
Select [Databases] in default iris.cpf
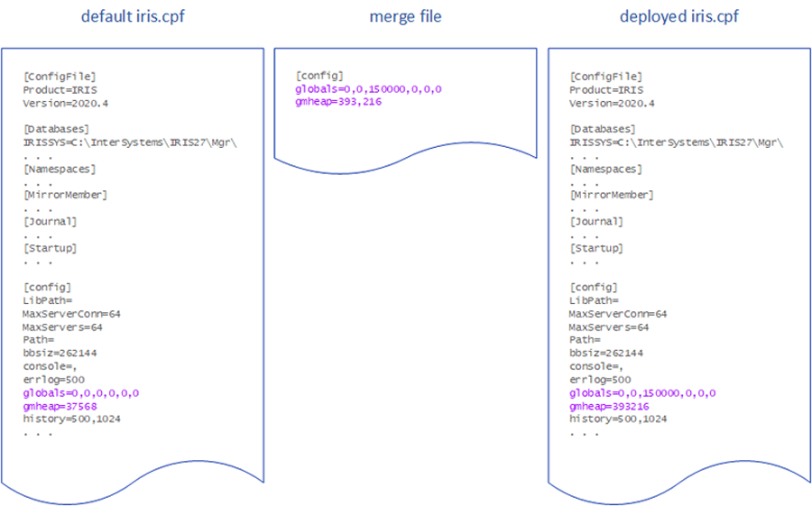[x=56, y=129]
